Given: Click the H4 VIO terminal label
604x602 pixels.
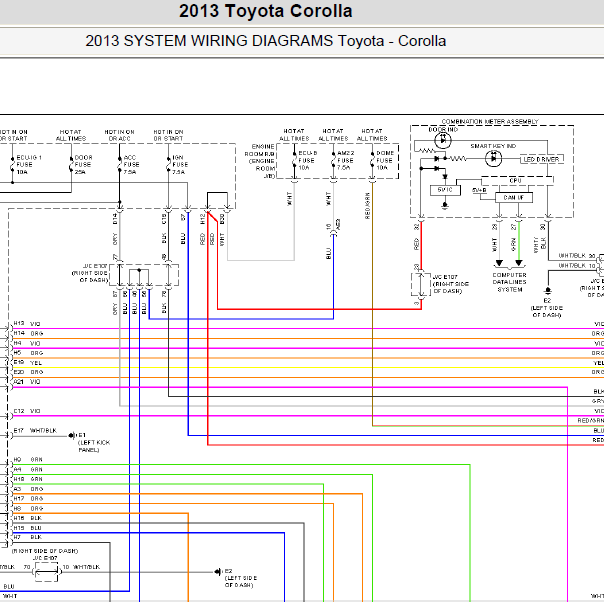Looking at the screenshot, I should click(x=27, y=344).
